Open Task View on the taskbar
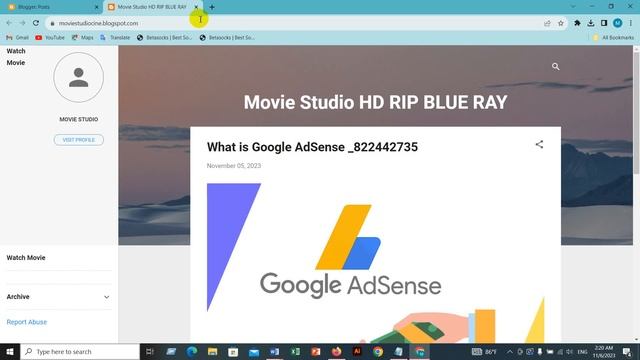640x360 pixels. (x=149, y=351)
